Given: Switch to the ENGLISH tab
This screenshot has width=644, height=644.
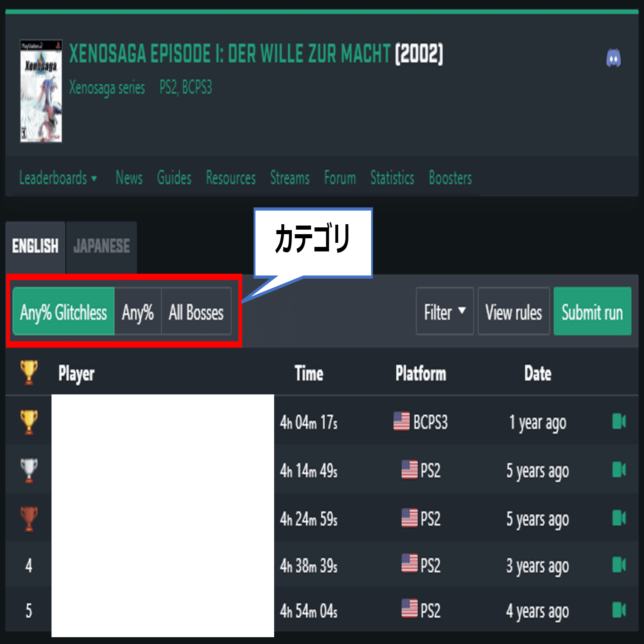Looking at the screenshot, I should point(35,246).
